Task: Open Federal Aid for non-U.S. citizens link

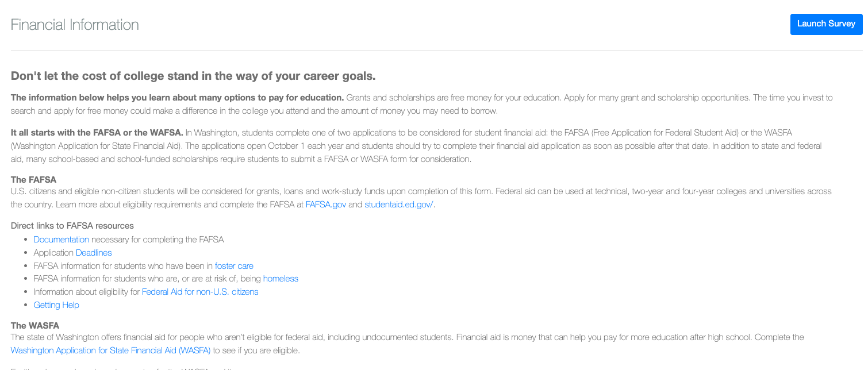Action: (x=200, y=292)
